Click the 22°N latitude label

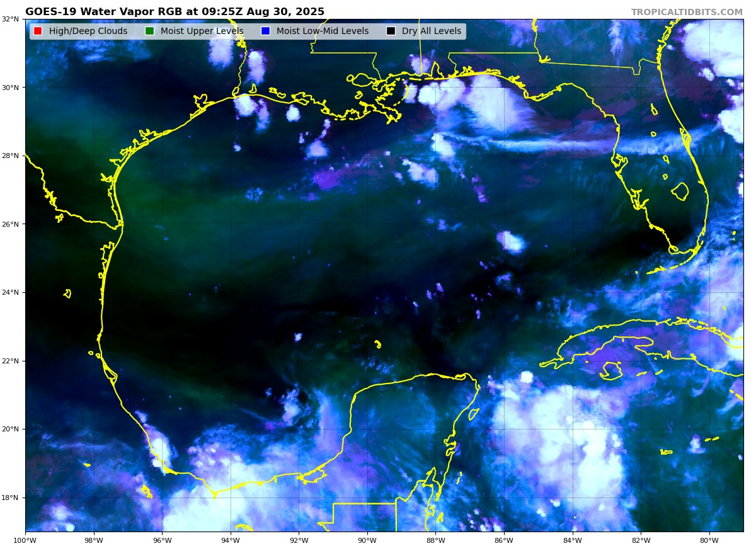[11, 361]
